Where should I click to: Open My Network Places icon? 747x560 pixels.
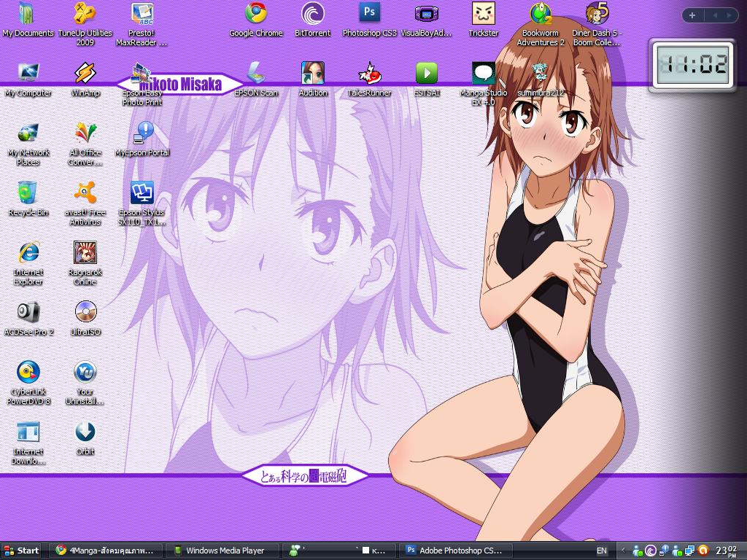pos(28,144)
